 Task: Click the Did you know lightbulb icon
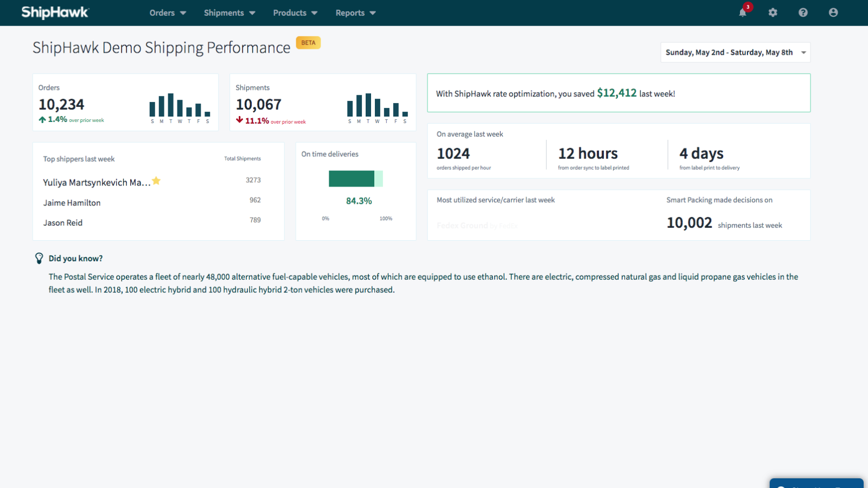click(39, 258)
